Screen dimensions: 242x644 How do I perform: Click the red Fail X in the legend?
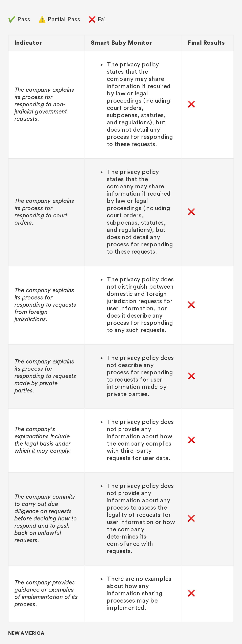click(x=92, y=20)
